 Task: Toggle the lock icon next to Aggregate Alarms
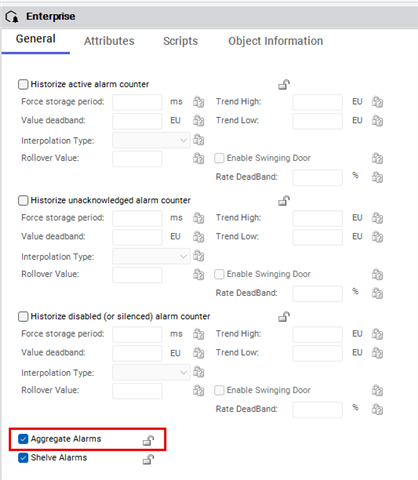point(148,441)
